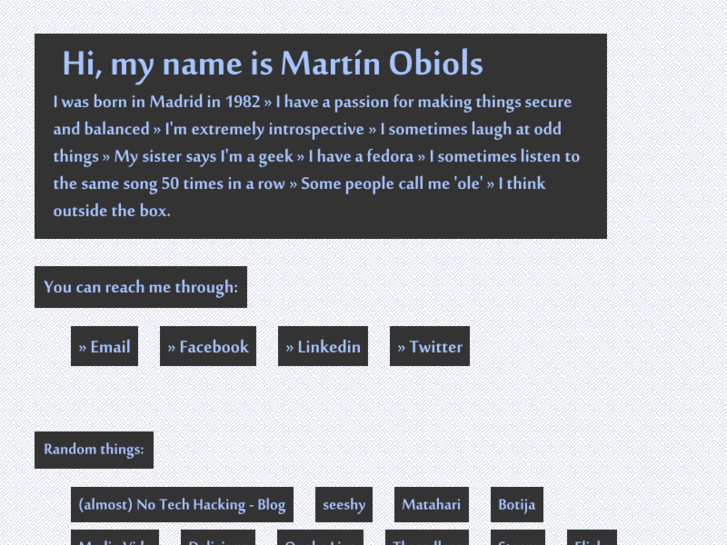Screen dimensions: 727x545
Task: Visit the » Facebook profile link
Action: pos(208,346)
